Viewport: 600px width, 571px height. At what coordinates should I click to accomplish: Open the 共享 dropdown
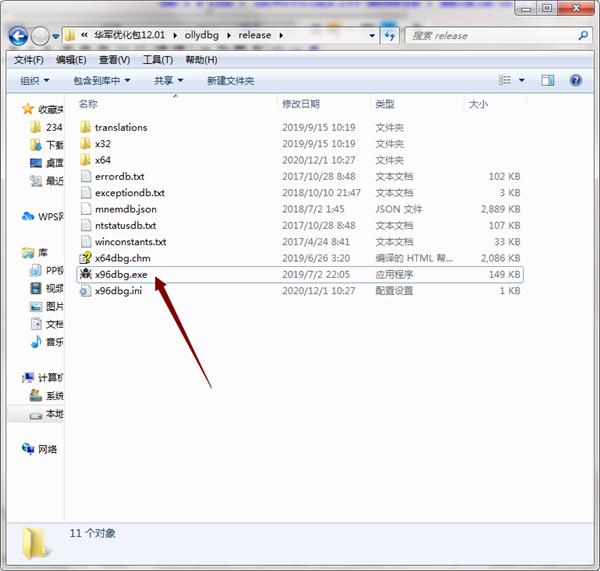tap(168, 80)
